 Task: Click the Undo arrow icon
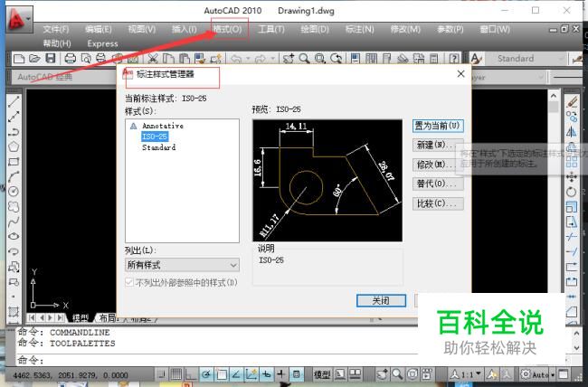236,59
